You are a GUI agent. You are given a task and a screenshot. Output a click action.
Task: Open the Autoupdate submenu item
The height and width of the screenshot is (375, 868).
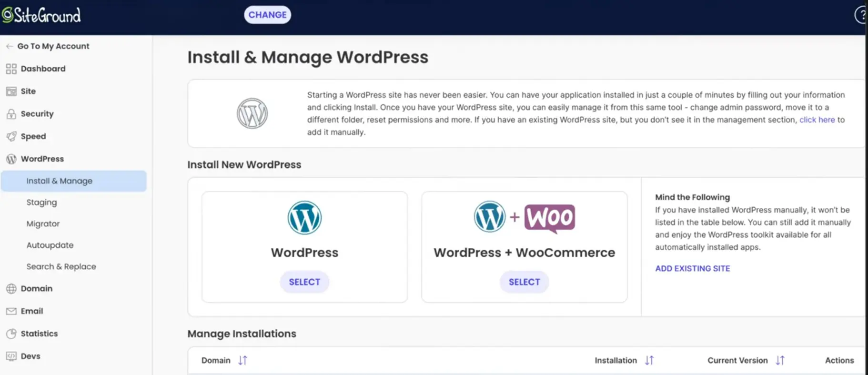[50, 245]
